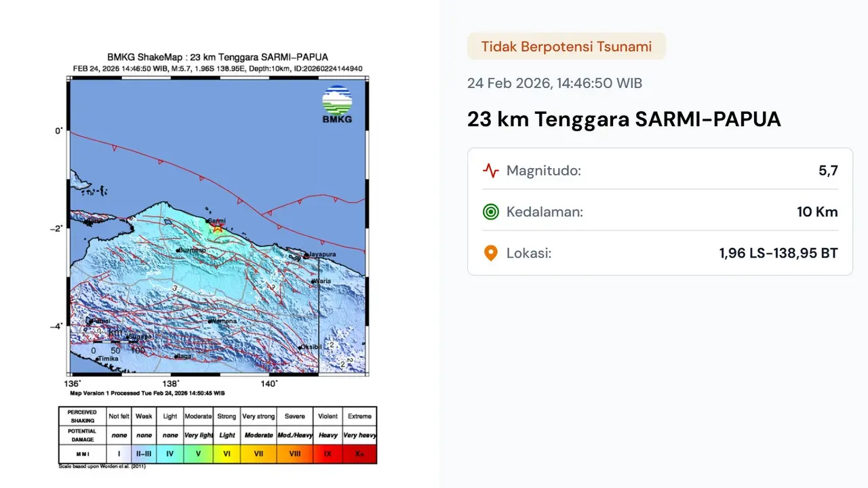The image size is (868, 488).
Task: Click the Extreme shaking legend header
Action: click(359, 416)
